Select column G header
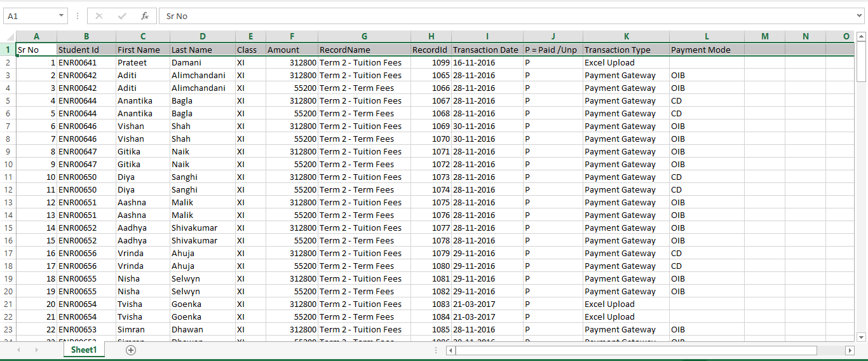Viewport: 868px width, 361px height. [364, 36]
